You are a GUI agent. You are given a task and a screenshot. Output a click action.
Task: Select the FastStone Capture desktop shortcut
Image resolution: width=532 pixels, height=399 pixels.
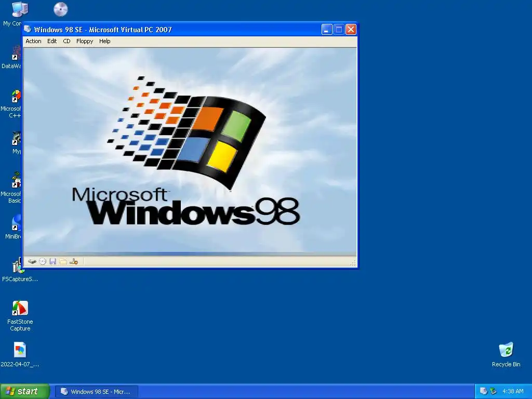click(20, 315)
